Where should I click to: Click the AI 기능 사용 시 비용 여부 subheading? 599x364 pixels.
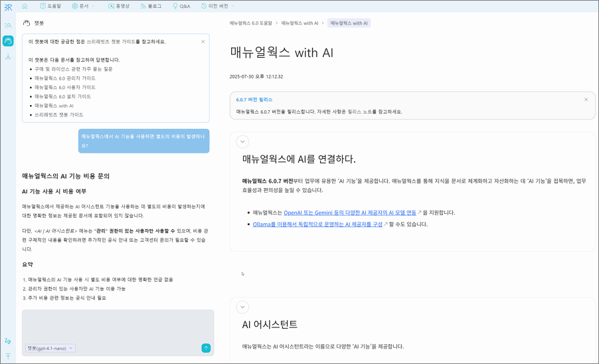[54, 191]
